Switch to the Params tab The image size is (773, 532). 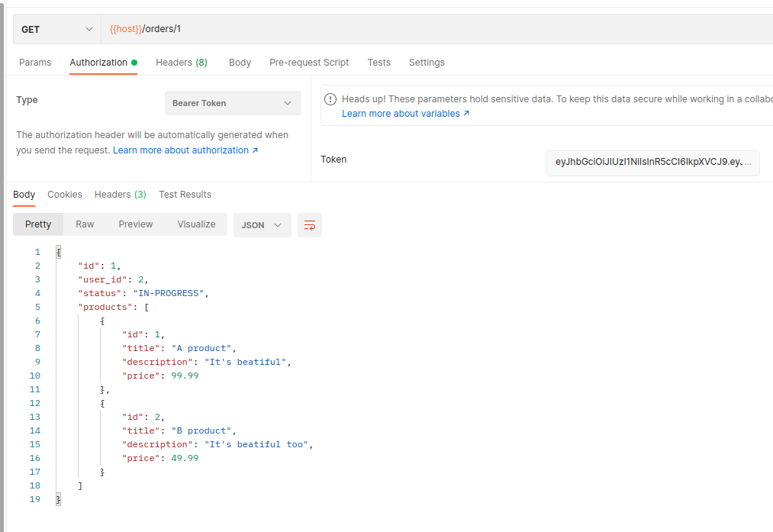[x=35, y=63]
